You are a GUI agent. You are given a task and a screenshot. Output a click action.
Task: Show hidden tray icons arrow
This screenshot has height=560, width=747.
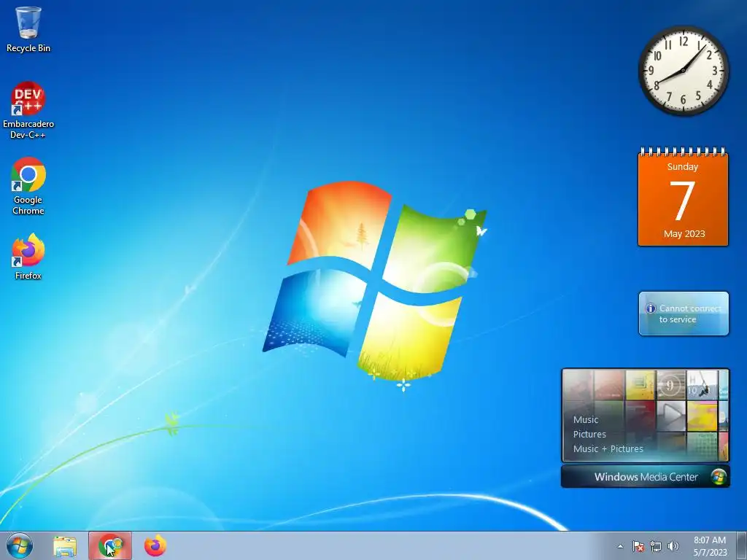click(620, 546)
